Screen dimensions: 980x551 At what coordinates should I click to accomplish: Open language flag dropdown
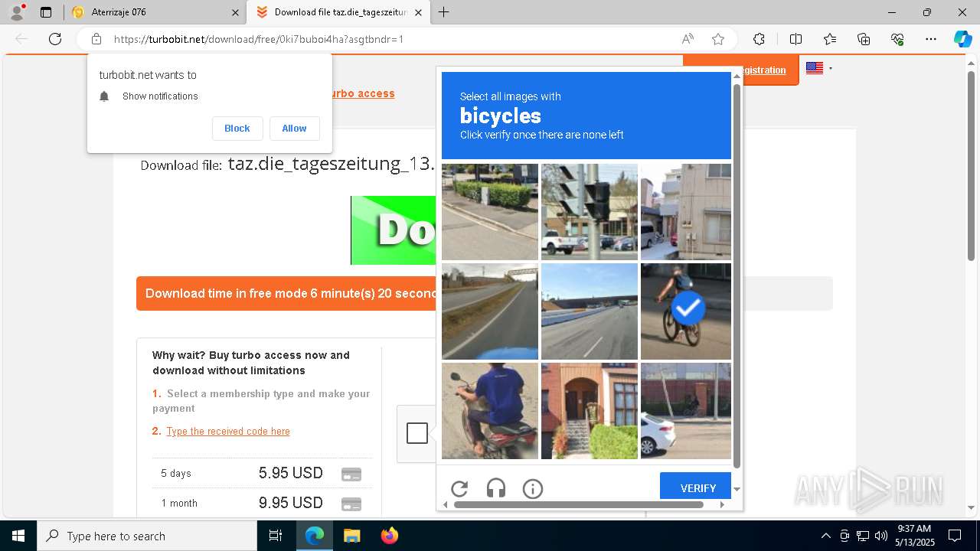[x=818, y=68]
